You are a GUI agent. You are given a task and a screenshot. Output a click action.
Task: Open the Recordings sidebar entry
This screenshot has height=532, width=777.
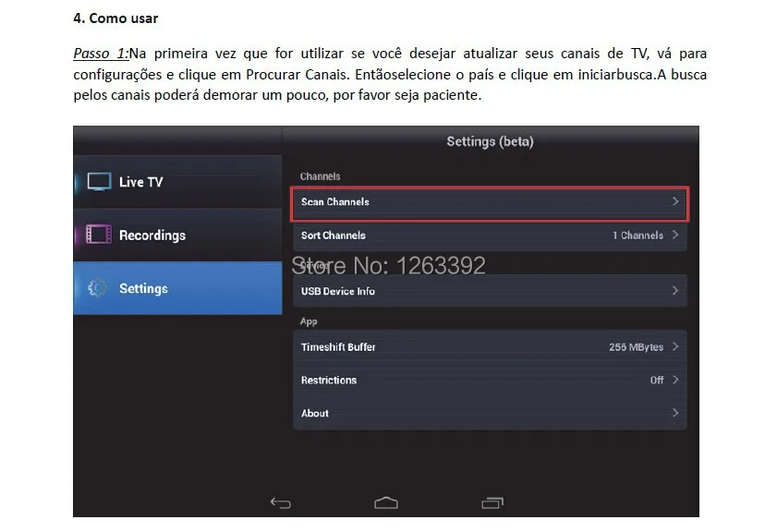178,235
